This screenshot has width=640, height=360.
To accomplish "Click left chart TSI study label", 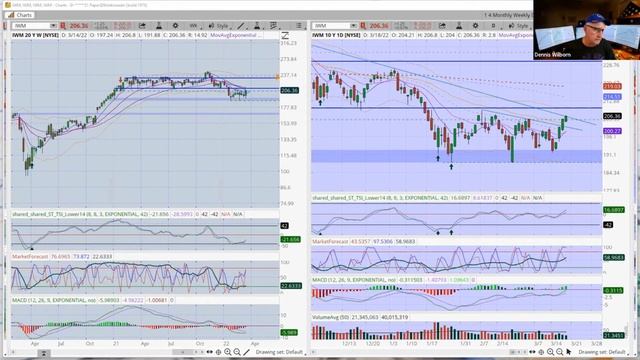I will tap(80, 214).
